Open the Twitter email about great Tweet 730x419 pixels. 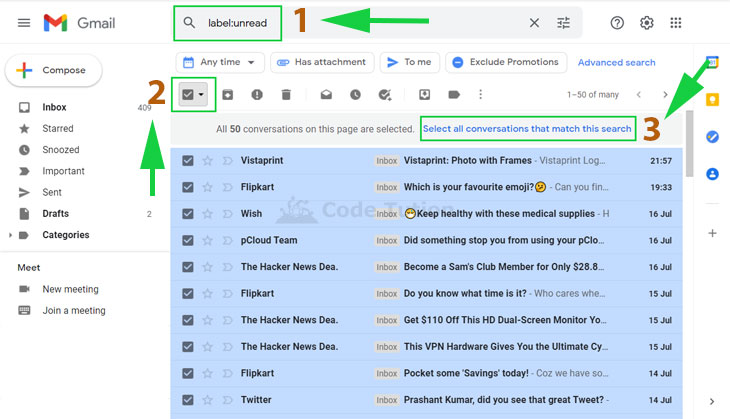point(426,400)
